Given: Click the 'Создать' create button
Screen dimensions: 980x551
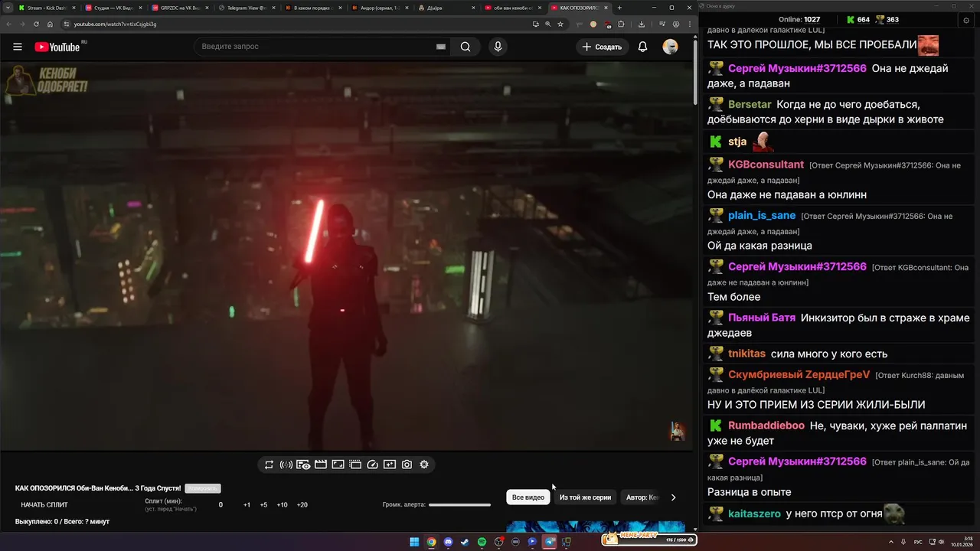Looking at the screenshot, I should (603, 47).
